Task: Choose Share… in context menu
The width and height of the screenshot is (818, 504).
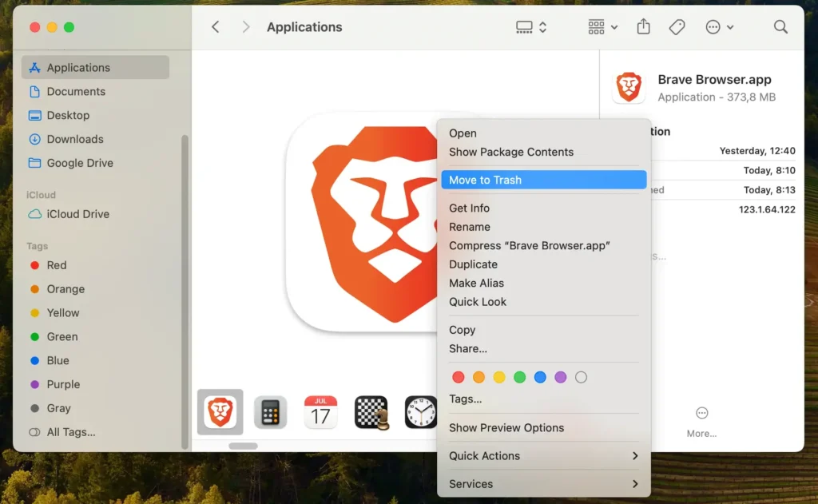Action: pyautogui.click(x=543, y=349)
